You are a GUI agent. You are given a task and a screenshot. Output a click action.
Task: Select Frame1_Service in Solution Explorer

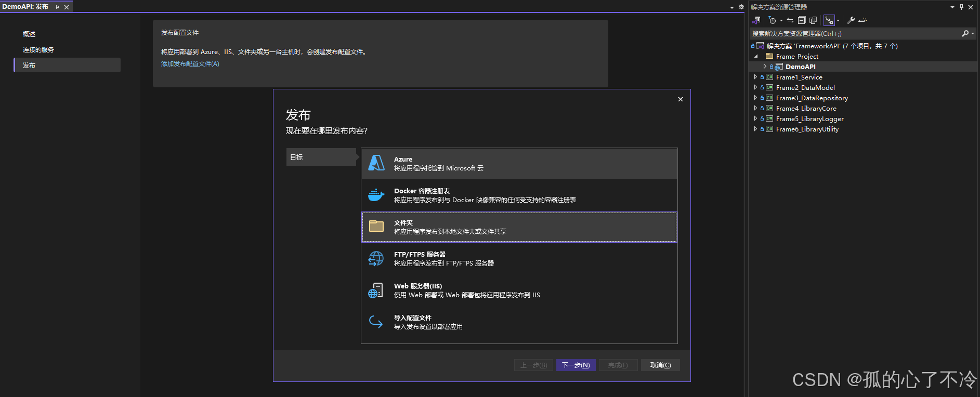[799, 77]
